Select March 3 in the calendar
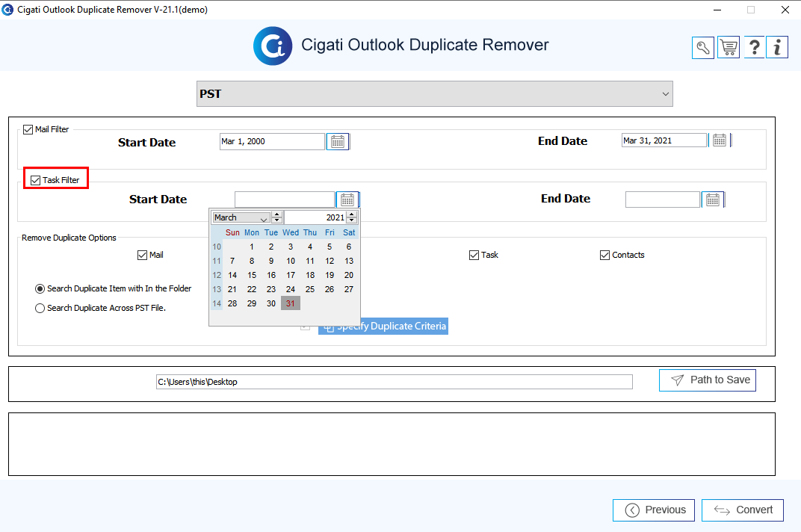 pos(291,247)
